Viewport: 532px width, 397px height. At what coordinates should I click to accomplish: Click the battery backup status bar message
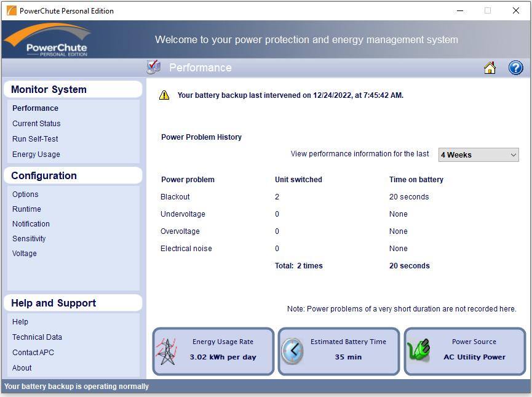tap(77, 387)
